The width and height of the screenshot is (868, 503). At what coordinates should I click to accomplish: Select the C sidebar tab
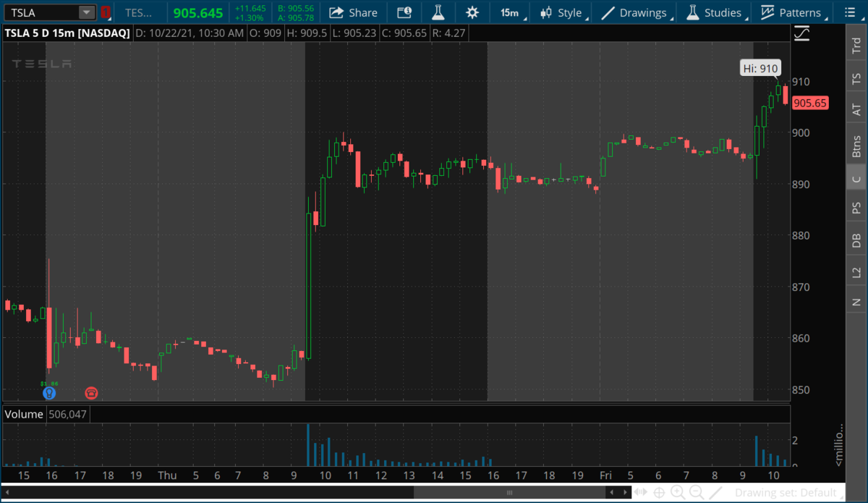click(x=856, y=179)
